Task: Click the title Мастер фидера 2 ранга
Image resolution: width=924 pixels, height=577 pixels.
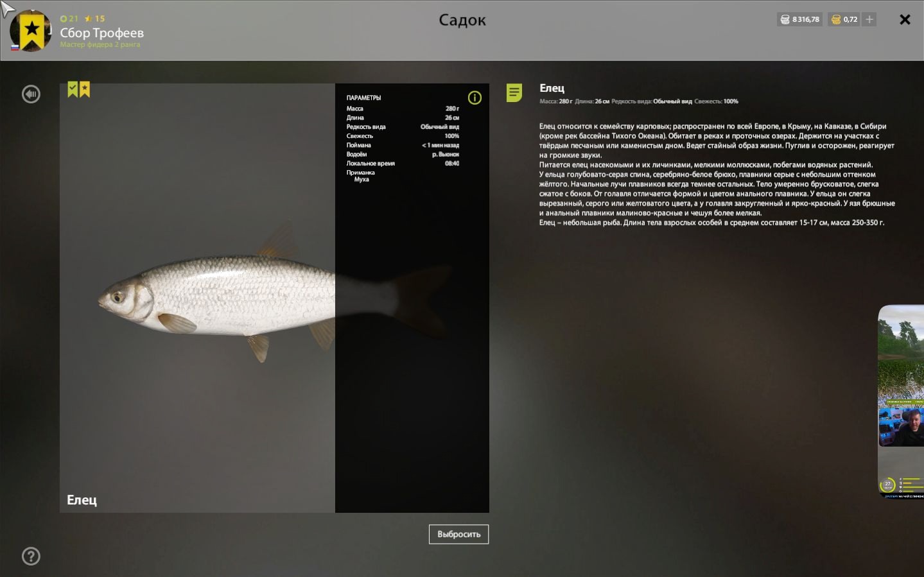Action: point(100,45)
